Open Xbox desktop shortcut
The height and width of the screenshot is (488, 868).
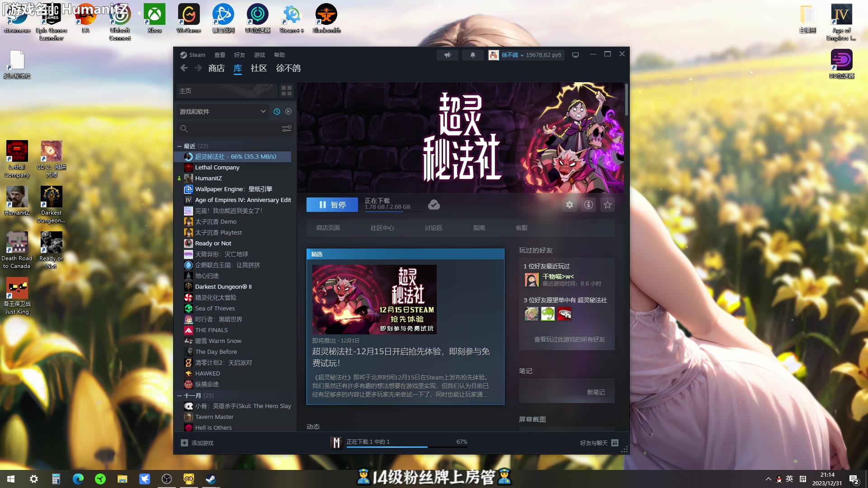point(154,18)
